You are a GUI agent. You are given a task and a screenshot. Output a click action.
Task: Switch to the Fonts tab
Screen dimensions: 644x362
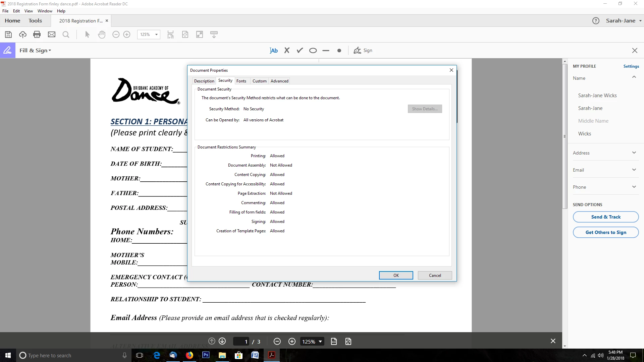[241, 81]
